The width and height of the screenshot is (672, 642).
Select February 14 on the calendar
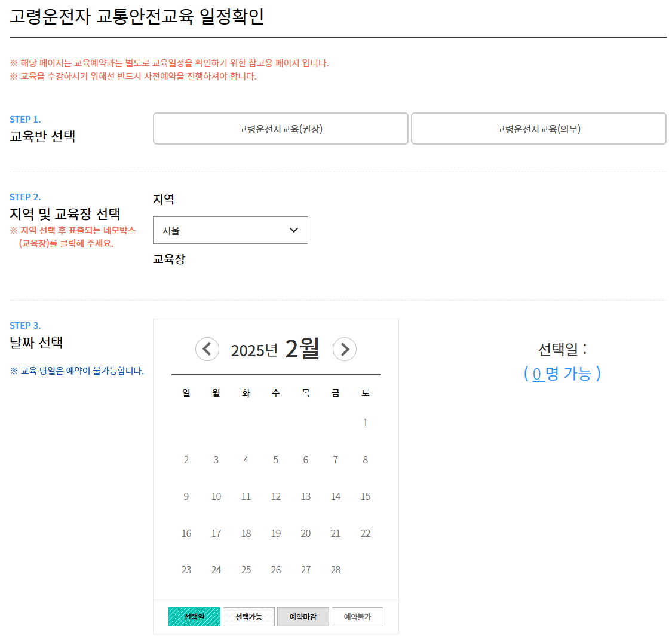point(335,496)
